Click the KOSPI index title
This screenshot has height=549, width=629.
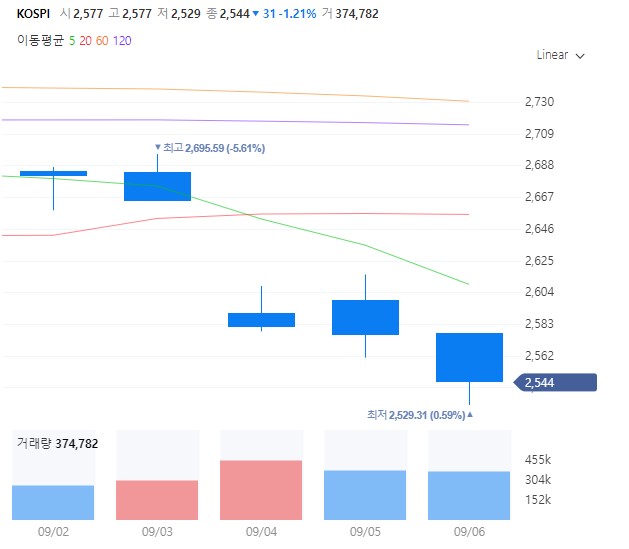tap(33, 14)
